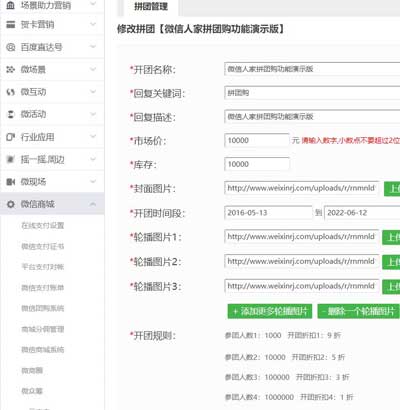
Task: Switch to the 拼团管理 tab
Action: pos(151,7)
